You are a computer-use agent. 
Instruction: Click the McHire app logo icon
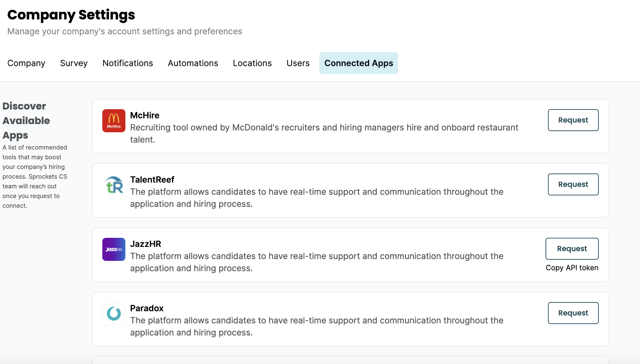pos(114,121)
